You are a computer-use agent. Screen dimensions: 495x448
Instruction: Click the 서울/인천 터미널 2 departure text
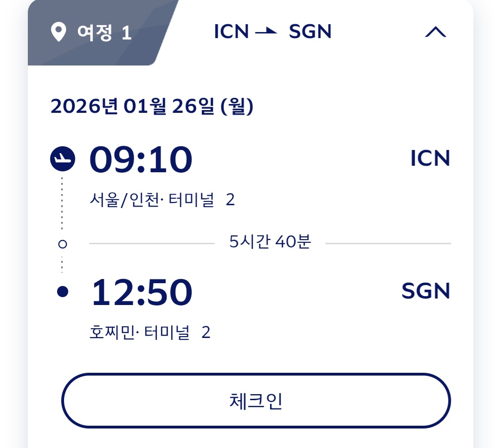click(x=162, y=200)
